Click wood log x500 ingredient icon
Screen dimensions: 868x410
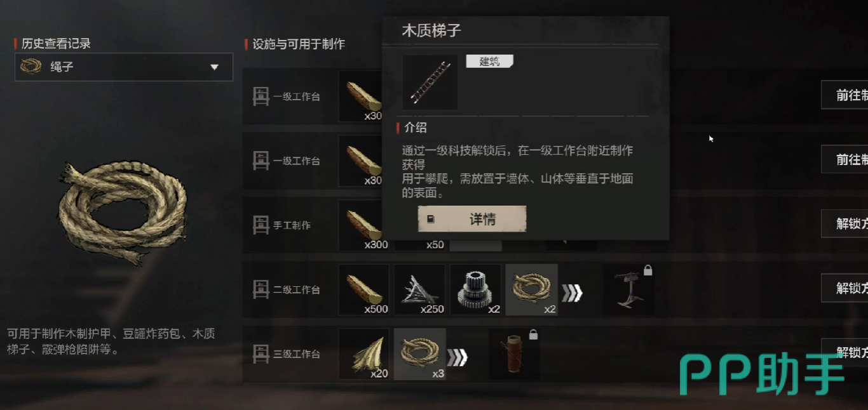tap(363, 289)
